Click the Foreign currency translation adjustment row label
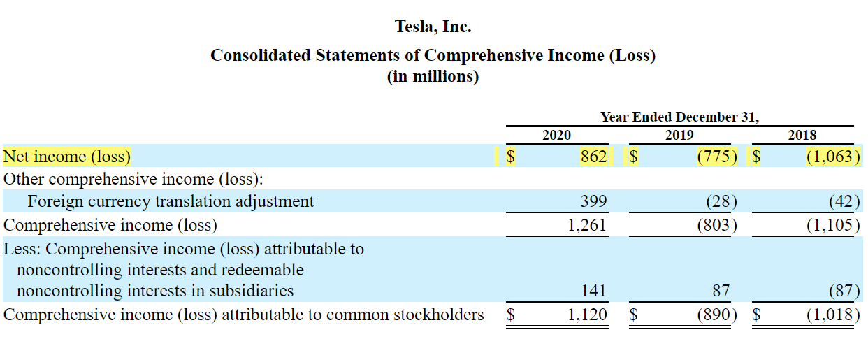 coord(171,202)
